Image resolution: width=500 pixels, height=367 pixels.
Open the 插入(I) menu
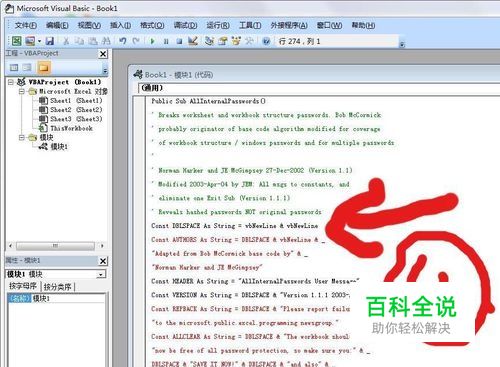120,25
